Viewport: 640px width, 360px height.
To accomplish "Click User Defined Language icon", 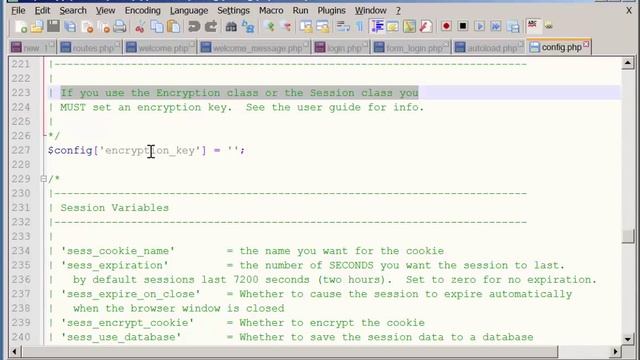I will (x=393, y=27).
